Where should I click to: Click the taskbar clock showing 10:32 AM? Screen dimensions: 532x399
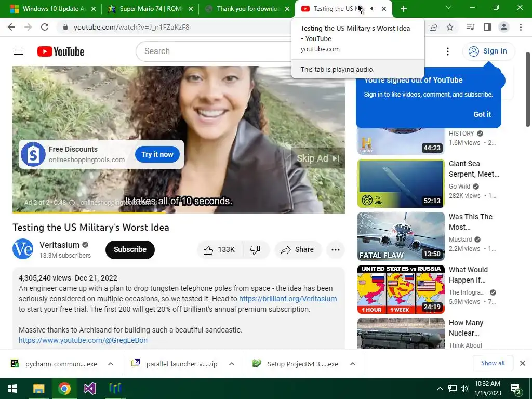[487, 389]
